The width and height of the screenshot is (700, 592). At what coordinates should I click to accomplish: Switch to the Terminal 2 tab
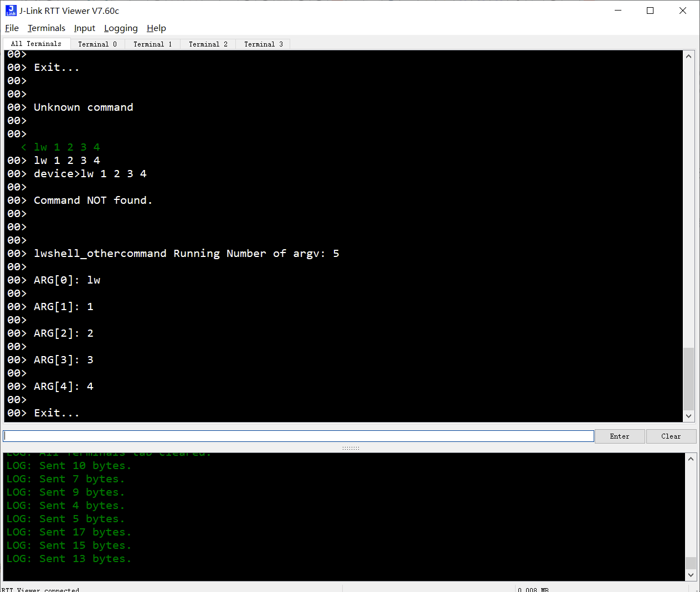pyautogui.click(x=208, y=44)
